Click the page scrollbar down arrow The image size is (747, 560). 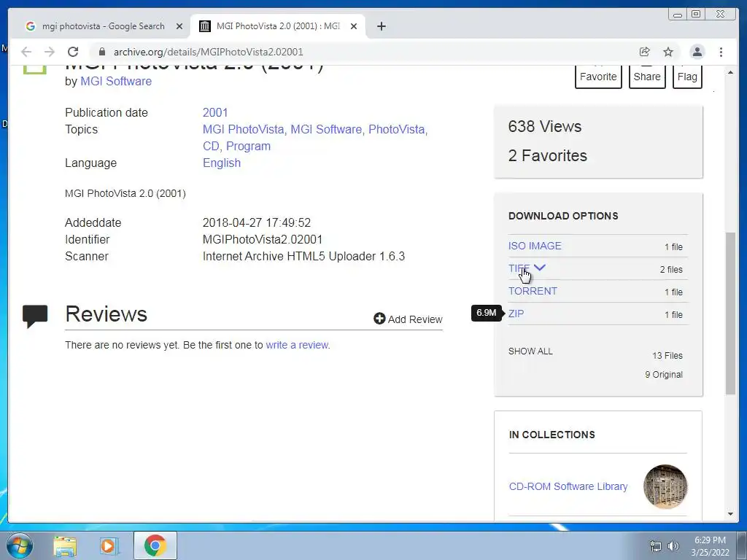point(730,514)
